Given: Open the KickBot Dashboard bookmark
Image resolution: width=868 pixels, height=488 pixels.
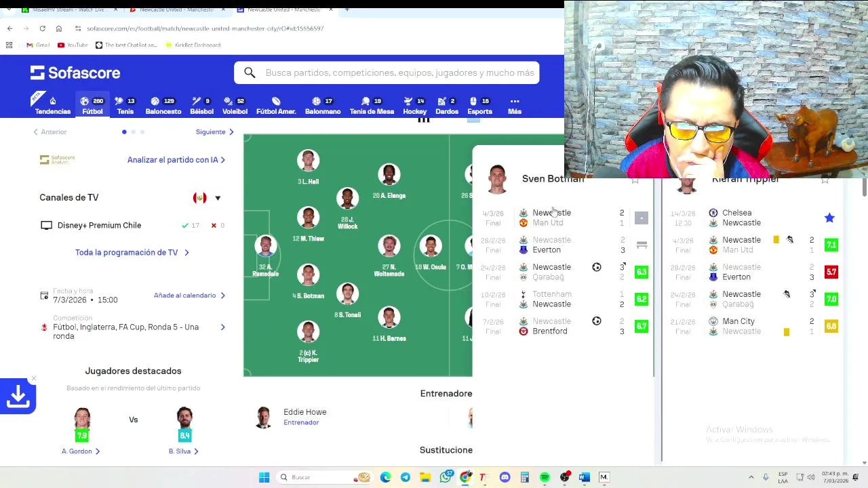Looking at the screenshot, I should click(x=193, y=45).
